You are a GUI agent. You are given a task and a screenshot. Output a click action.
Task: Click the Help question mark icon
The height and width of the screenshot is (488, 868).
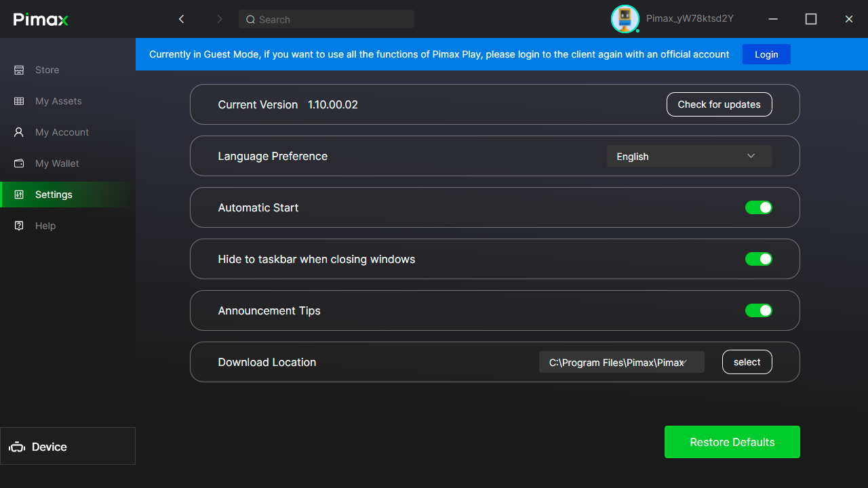tap(19, 226)
